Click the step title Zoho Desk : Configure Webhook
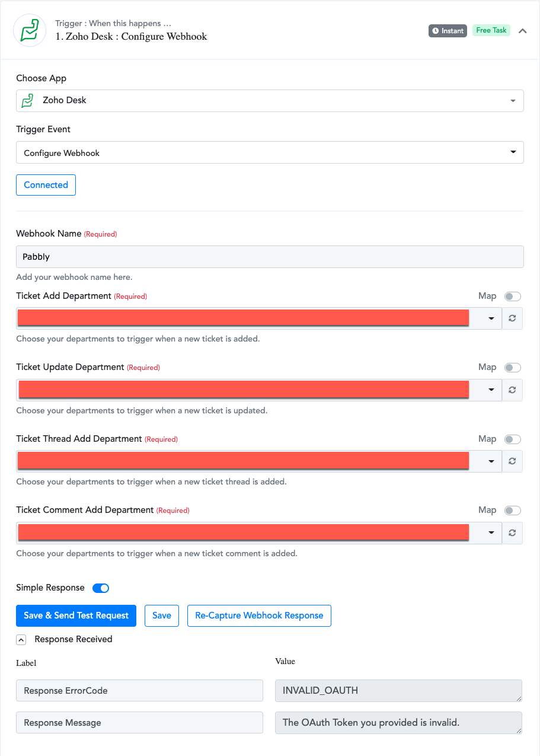Screen dimensions: 540x756 [x=131, y=37]
